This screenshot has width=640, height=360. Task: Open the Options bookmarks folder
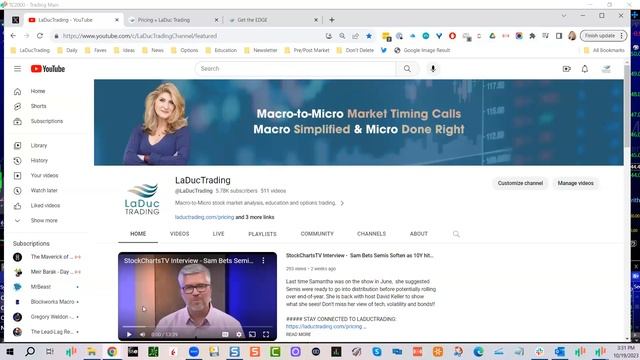[184, 50]
